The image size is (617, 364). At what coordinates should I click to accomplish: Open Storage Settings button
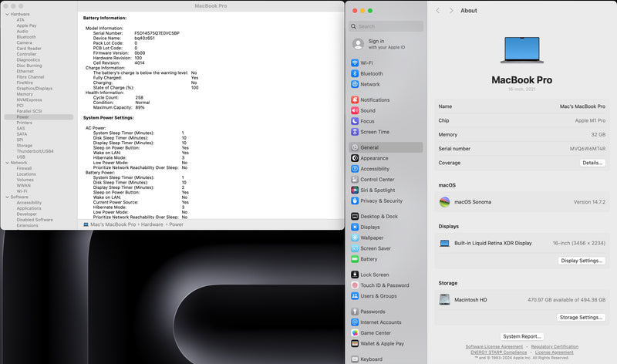581,317
